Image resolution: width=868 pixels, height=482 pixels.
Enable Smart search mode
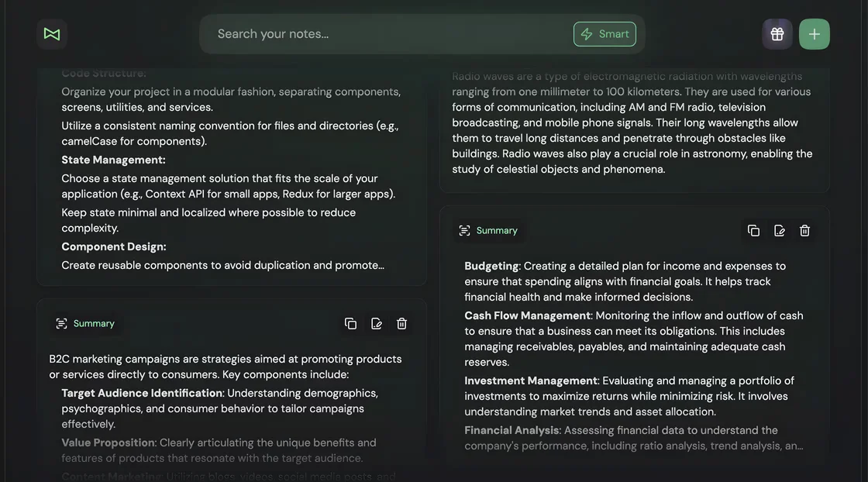pos(605,34)
